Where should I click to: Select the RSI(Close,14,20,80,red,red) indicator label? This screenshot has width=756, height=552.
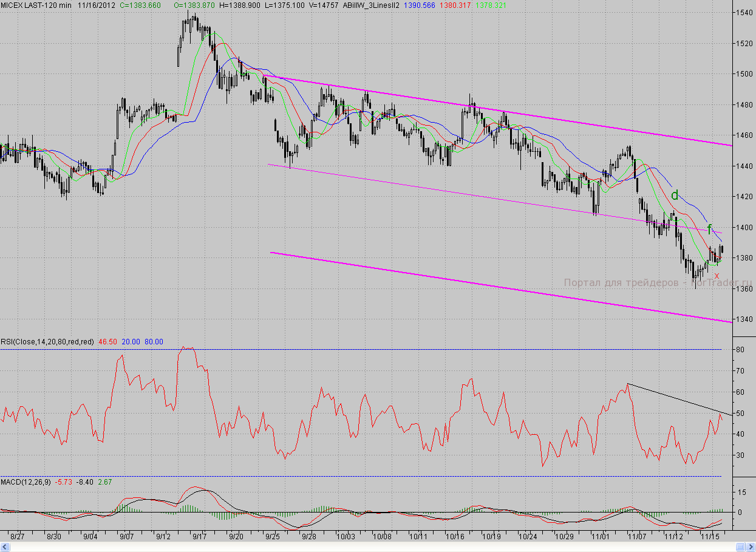pos(47,342)
